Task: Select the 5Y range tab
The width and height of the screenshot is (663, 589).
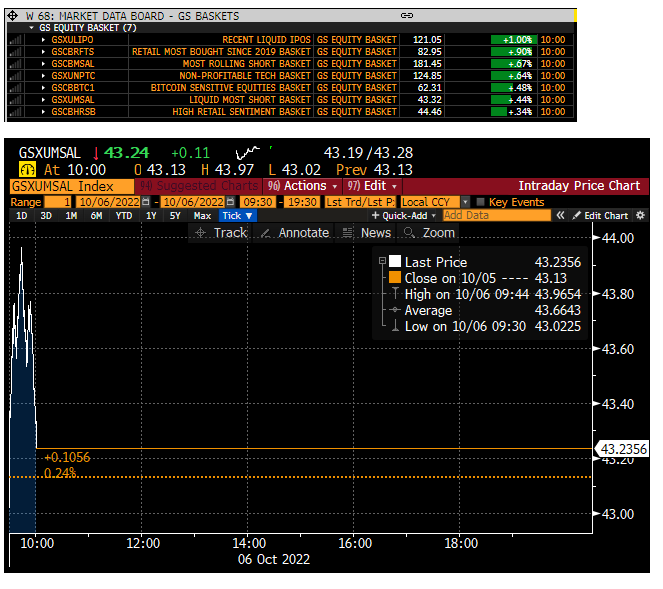Action: 175,216
